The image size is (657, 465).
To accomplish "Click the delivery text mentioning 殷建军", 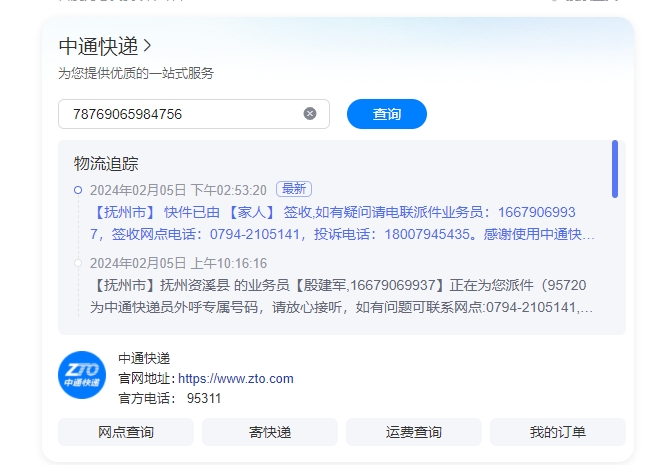I will [x=341, y=296].
